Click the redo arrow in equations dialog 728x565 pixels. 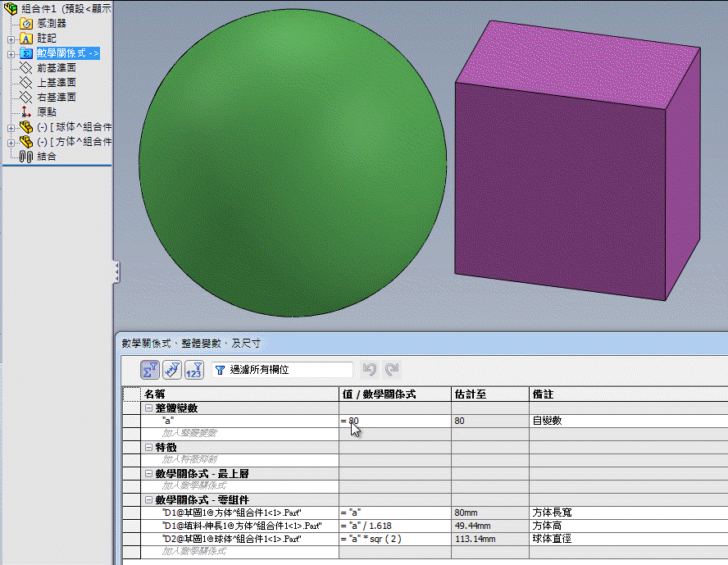tap(392, 370)
